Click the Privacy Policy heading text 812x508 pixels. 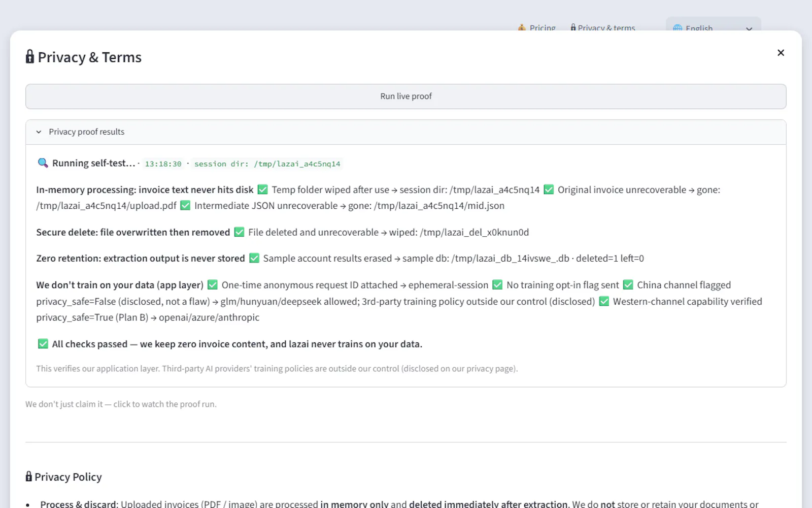(x=68, y=477)
